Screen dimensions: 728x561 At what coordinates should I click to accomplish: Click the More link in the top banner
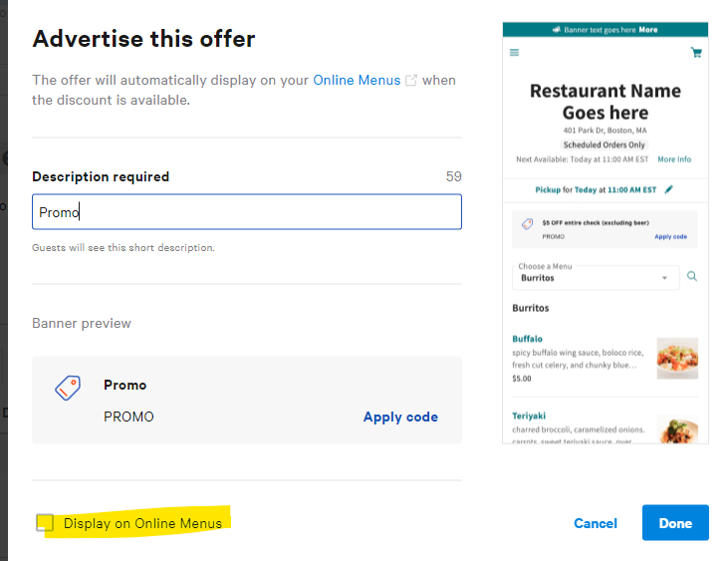coord(648,30)
